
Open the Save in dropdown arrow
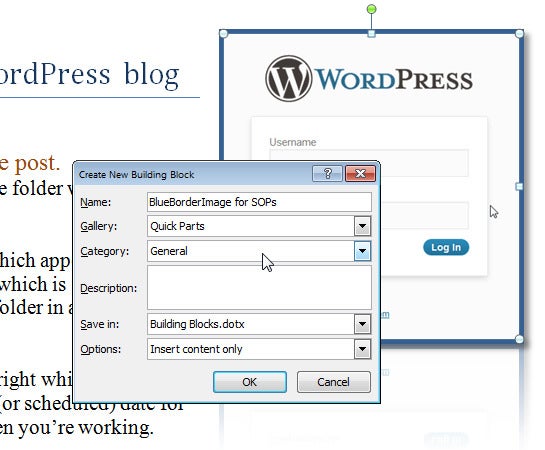(362, 324)
